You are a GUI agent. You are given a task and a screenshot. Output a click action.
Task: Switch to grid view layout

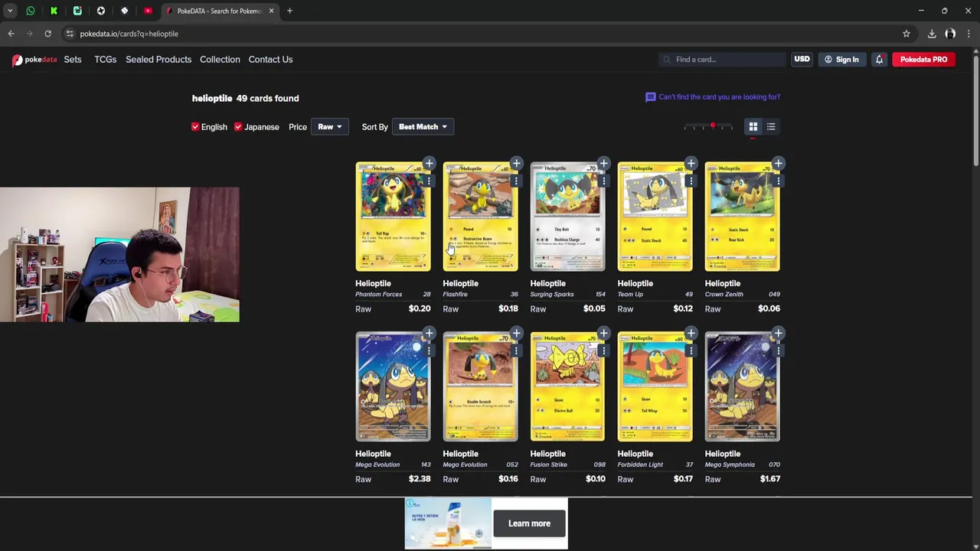pos(753,127)
